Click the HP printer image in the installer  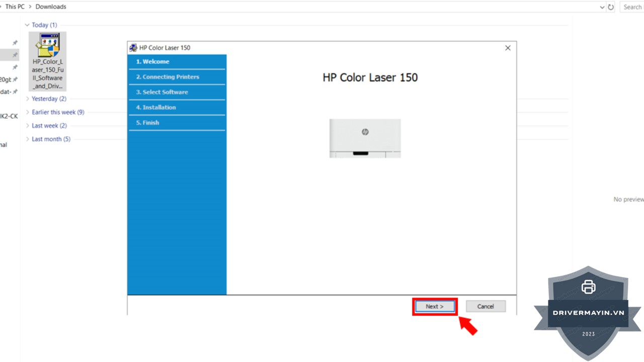point(365,138)
